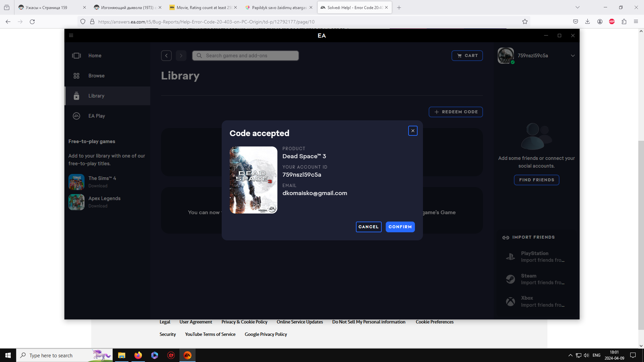This screenshot has height=362, width=644.
Task: Click the Steam import friends icon
Action: (x=510, y=279)
